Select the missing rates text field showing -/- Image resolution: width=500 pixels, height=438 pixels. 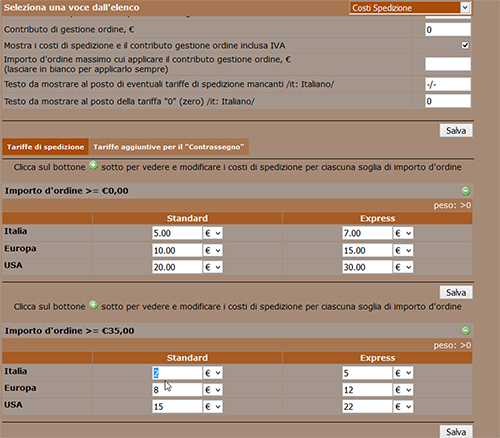448,84
